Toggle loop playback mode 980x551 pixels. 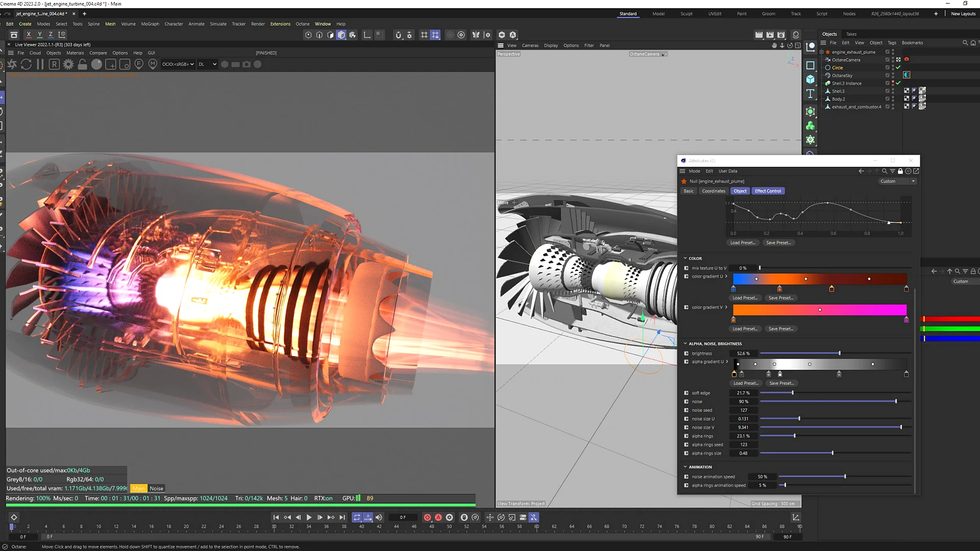(x=357, y=517)
